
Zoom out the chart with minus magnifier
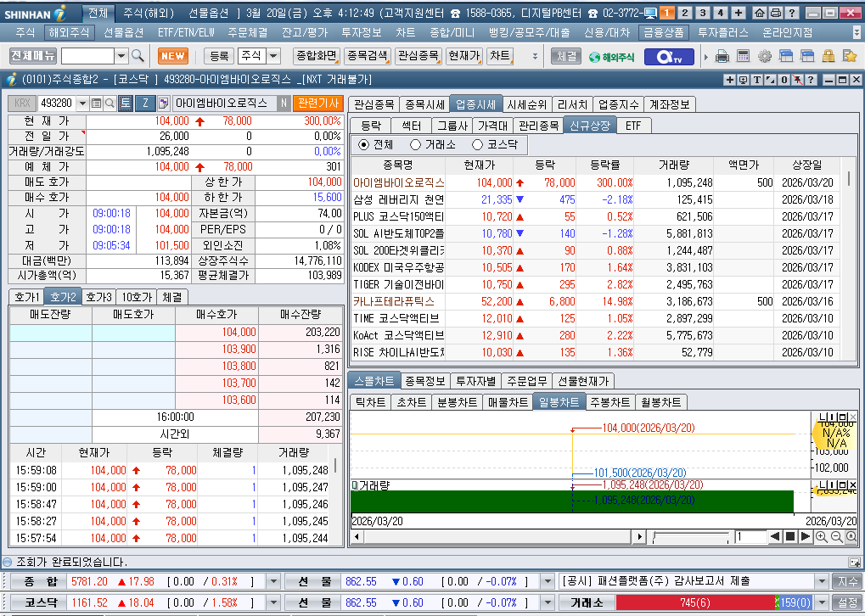click(836, 536)
